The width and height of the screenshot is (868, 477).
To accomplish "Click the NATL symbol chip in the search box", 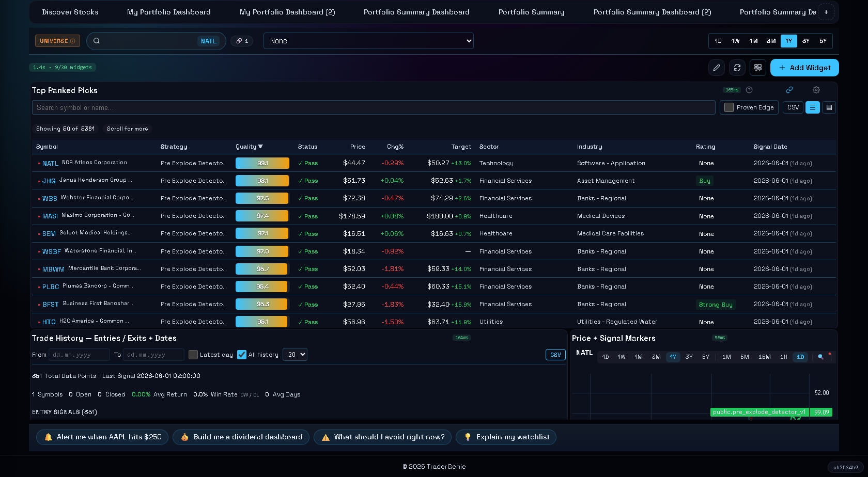I will point(208,41).
